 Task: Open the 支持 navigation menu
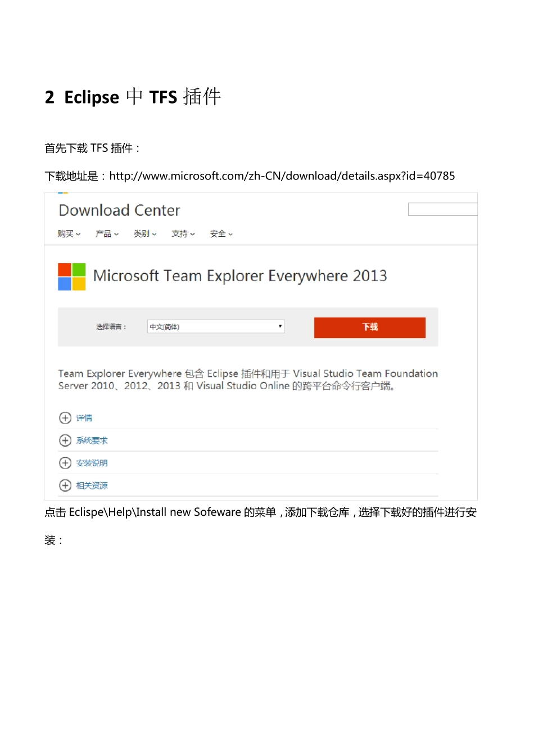(x=183, y=233)
